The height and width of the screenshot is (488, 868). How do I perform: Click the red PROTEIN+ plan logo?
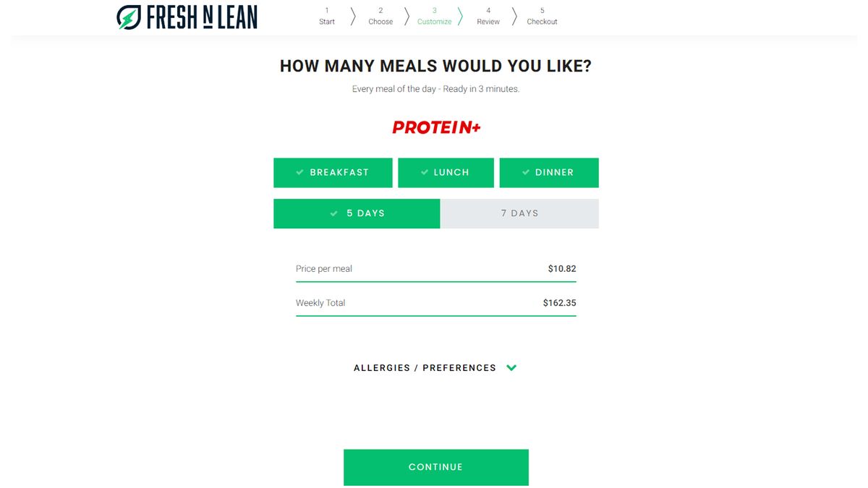click(435, 127)
